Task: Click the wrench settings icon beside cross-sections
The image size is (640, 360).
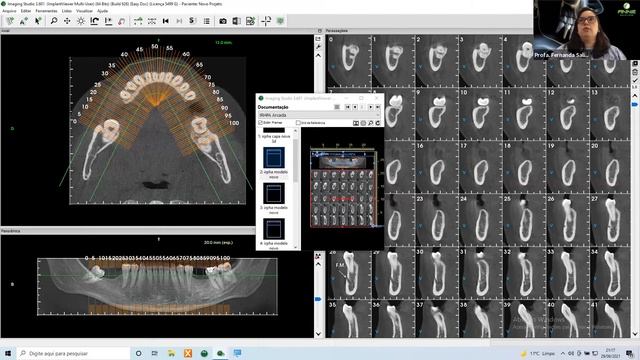Action: tap(318, 47)
